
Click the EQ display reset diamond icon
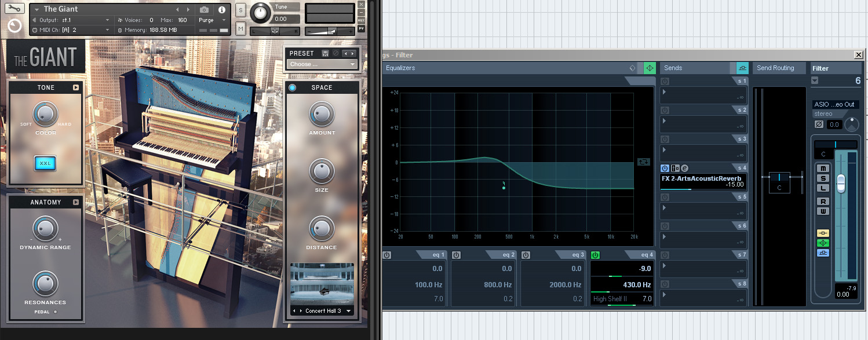[632, 68]
